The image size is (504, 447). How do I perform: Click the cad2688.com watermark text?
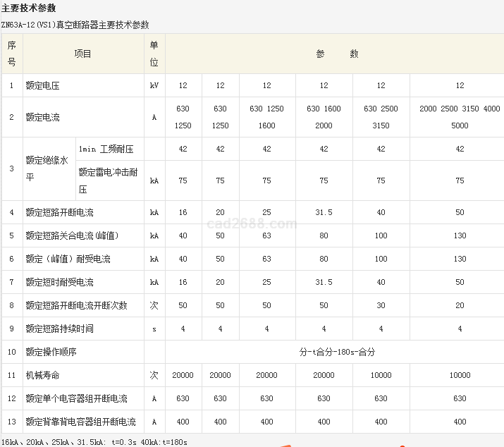pos(252,224)
